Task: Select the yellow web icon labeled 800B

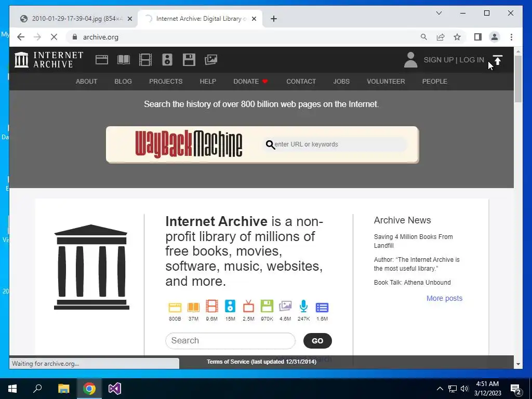Action: 175,307
